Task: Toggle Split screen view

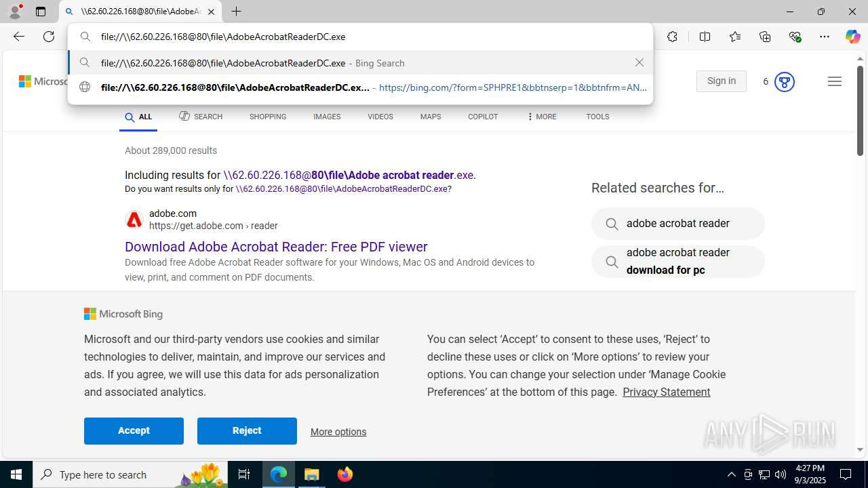Action: (x=705, y=37)
